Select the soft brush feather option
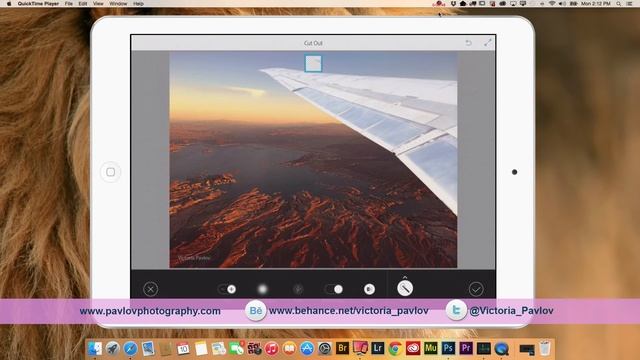Screen dimensions: 640x360 tap(262, 289)
